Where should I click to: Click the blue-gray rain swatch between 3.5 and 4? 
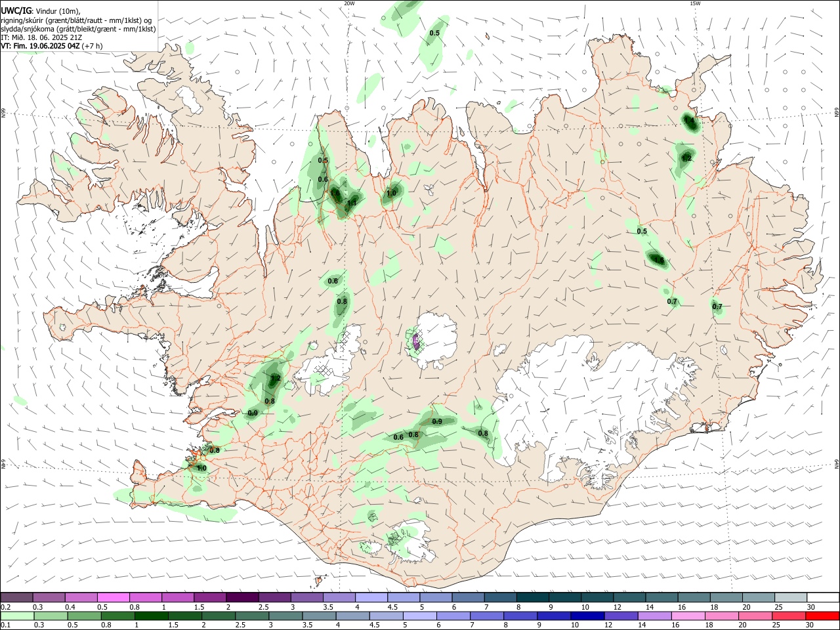[x=319, y=616]
